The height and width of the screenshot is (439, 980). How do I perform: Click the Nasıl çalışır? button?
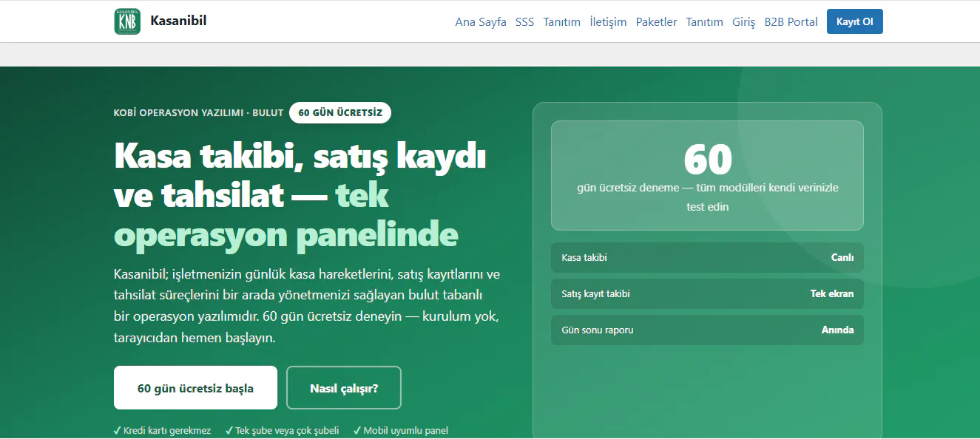(344, 387)
